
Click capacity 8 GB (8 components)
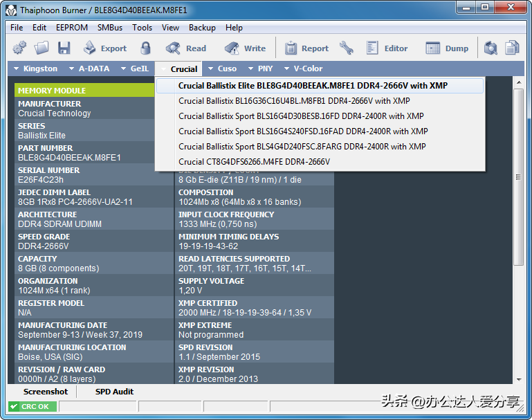tap(58, 268)
